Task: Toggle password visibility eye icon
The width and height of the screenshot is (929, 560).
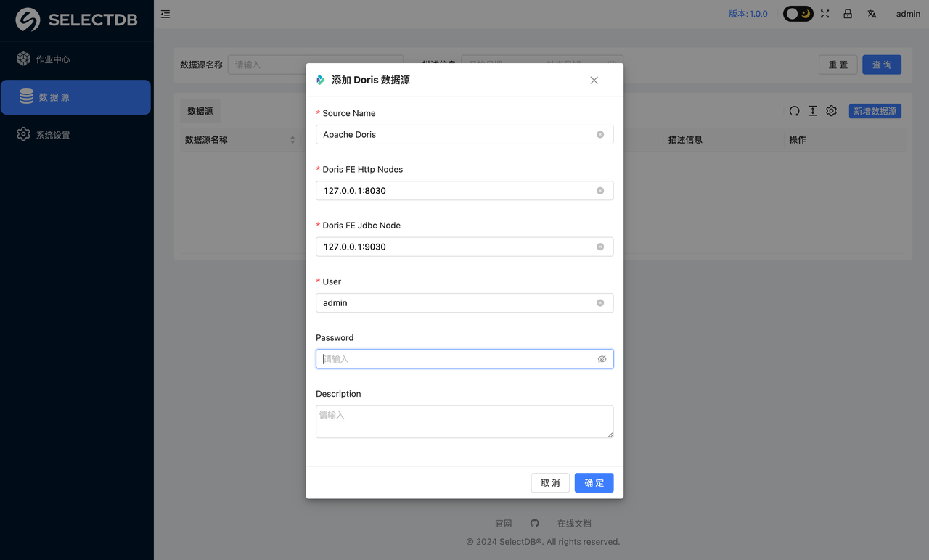Action: (x=602, y=359)
